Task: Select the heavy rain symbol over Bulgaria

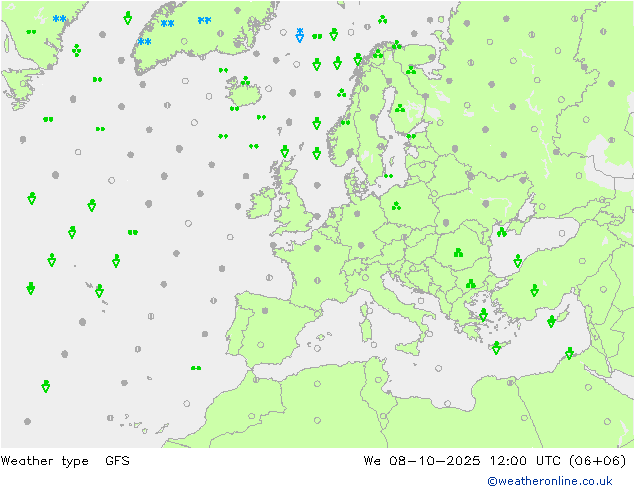Action: tap(471, 284)
